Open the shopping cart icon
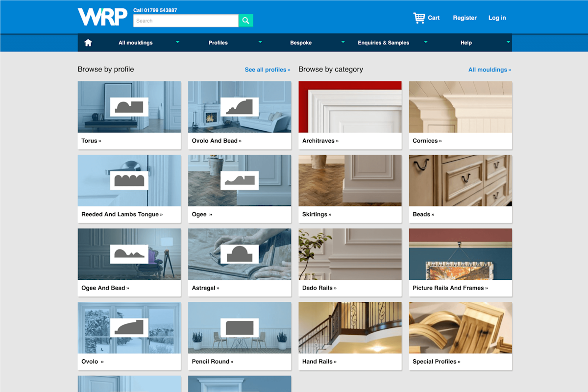 pyautogui.click(x=419, y=18)
